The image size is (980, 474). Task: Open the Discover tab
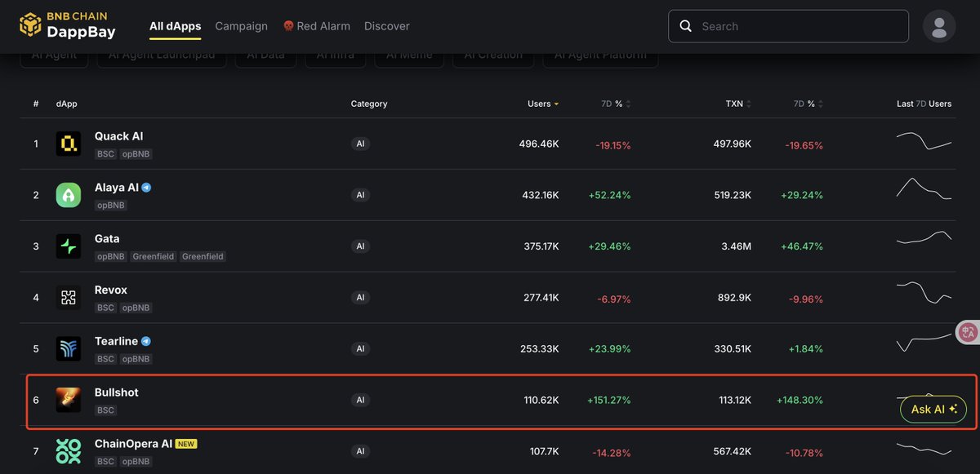387,26
